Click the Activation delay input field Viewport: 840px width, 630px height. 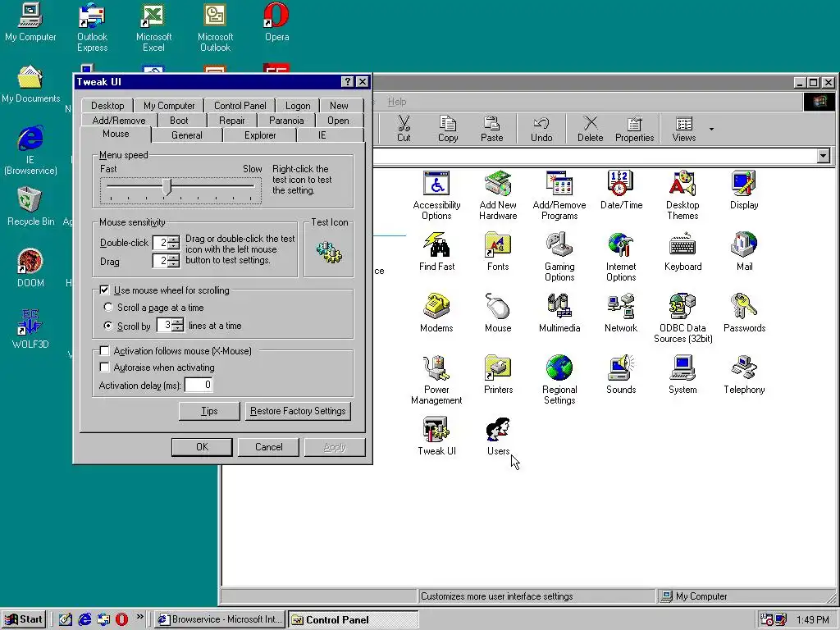pyautogui.click(x=199, y=385)
